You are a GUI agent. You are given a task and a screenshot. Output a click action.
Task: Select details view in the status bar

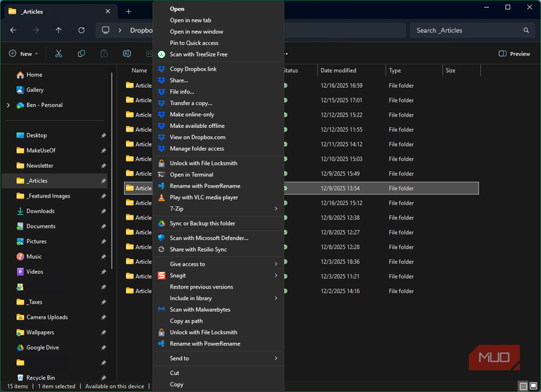(x=523, y=385)
